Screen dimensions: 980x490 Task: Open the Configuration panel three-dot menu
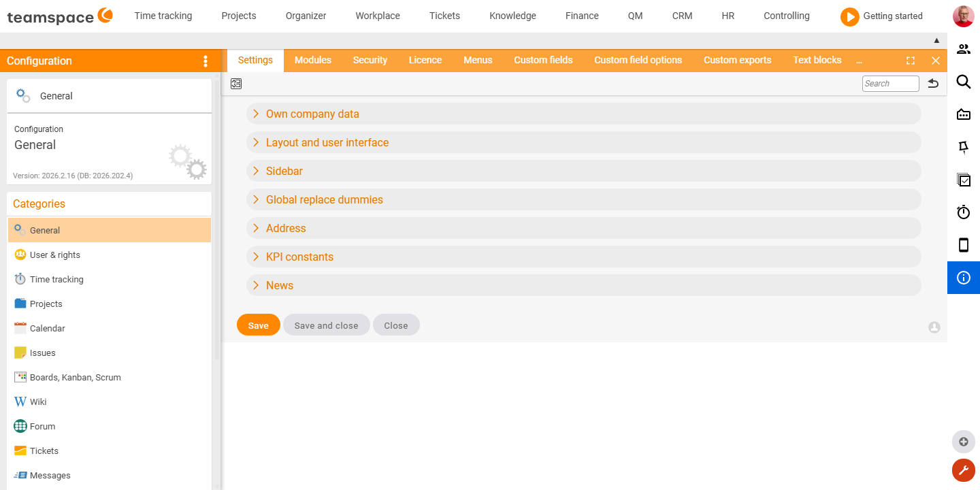[x=206, y=61]
